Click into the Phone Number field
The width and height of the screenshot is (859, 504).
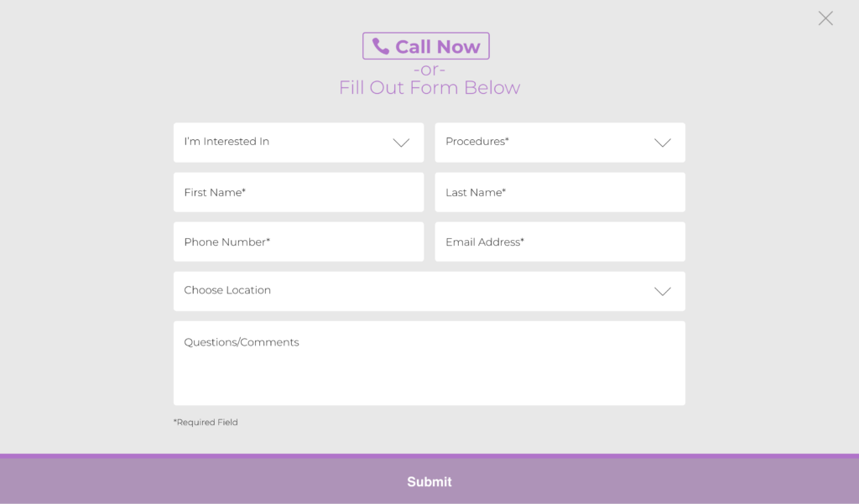click(299, 242)
